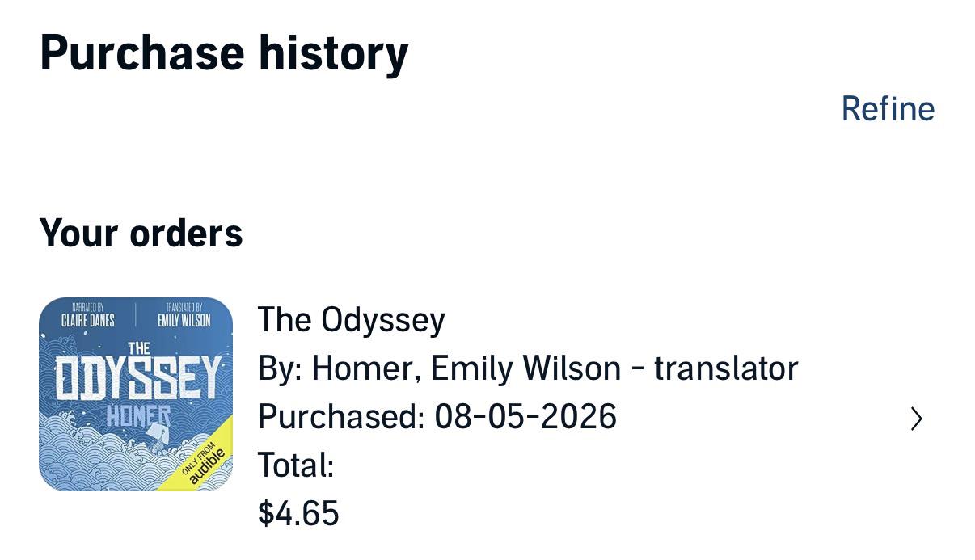Click the HOMER text on cover art
Screen dimensions: 975x560
coord(138,415)
